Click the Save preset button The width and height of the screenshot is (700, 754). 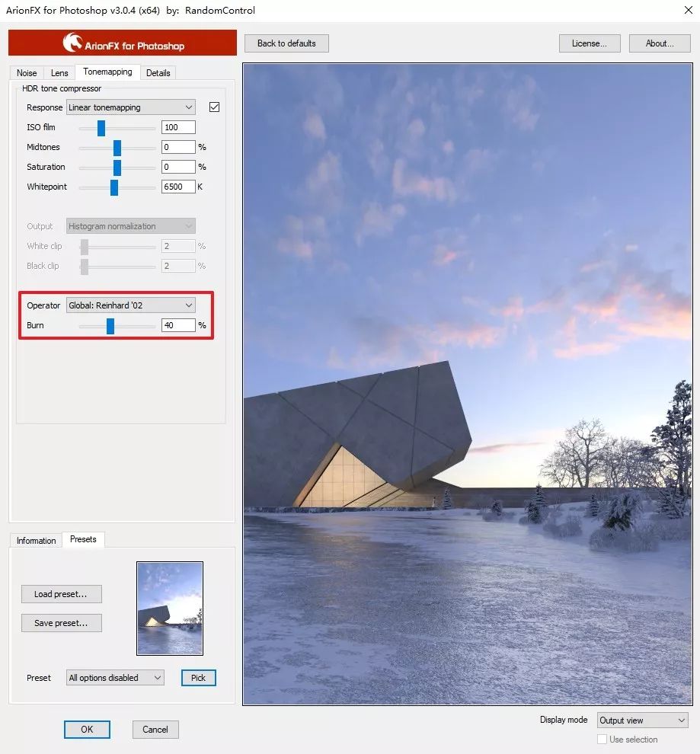click(x=61, y=623)
